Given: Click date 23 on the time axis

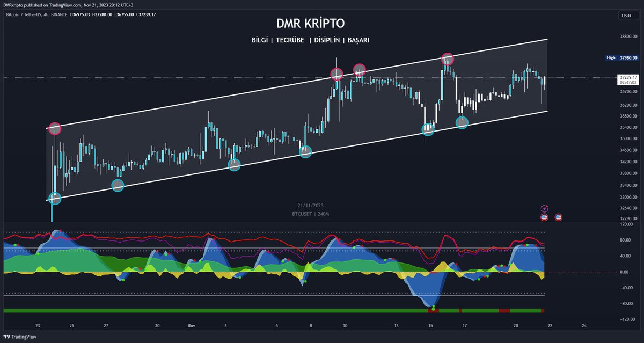Looking at the screenshot, I should point(38,325).
